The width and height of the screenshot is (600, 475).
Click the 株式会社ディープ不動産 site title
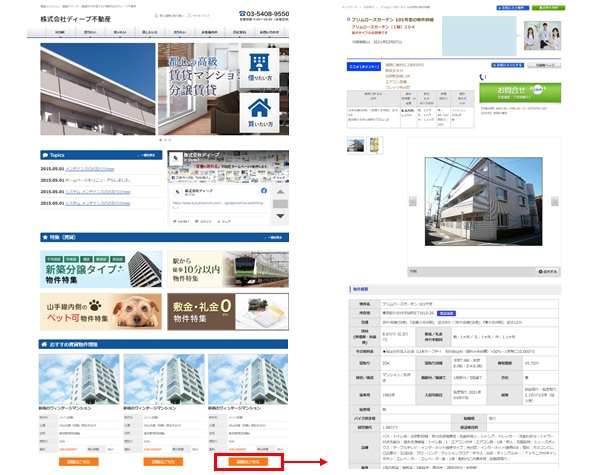(76, 19)
